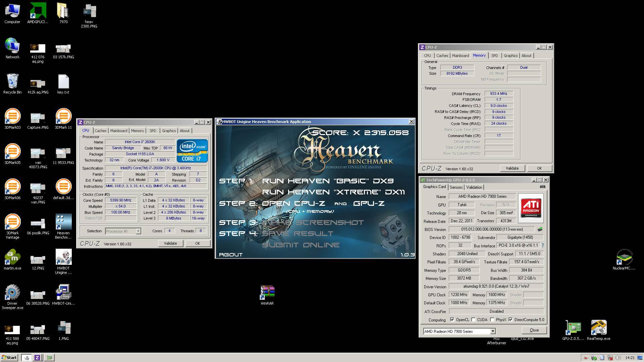644x362 pixels.
Task: Open the Computer desktop icon
Action: tap(12, 13)
